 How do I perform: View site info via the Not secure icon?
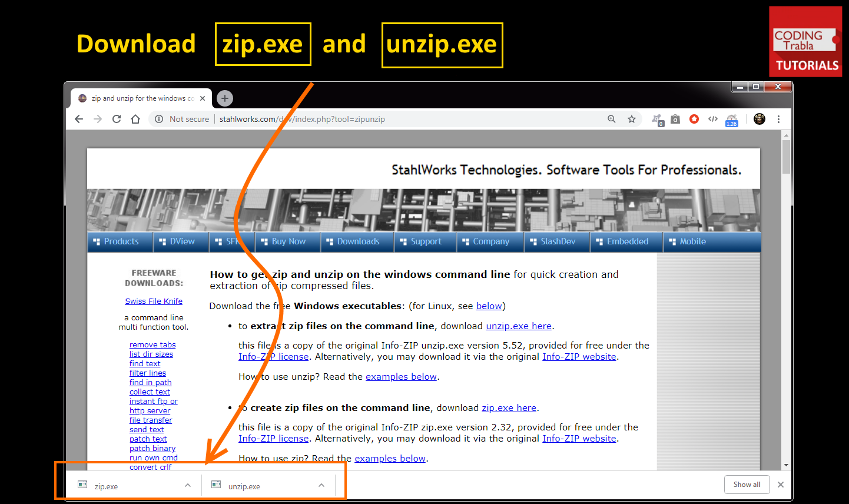[x=159, y=119]
